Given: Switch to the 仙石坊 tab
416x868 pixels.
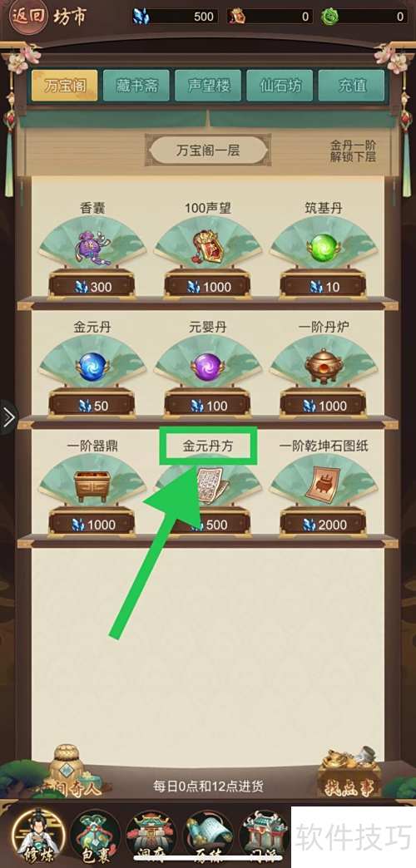Looking at the screenshot, I should [x=280, y=86].
